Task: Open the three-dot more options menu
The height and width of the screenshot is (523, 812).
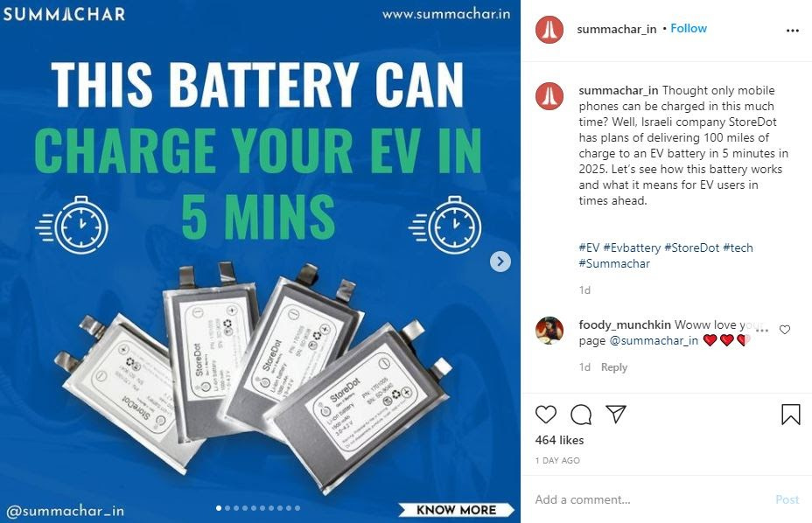Action: (x=793, y=31)
